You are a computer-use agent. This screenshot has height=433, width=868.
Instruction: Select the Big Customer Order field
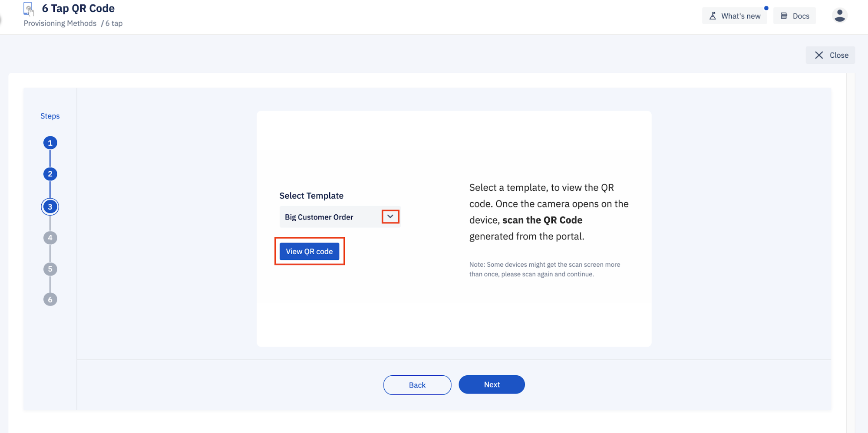point(330,216)
